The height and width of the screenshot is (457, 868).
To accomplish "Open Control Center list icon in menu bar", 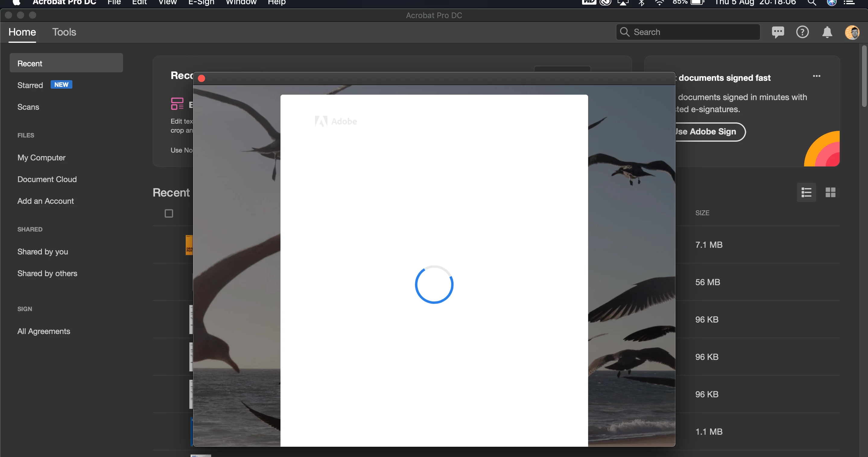I will click(849, 2).
